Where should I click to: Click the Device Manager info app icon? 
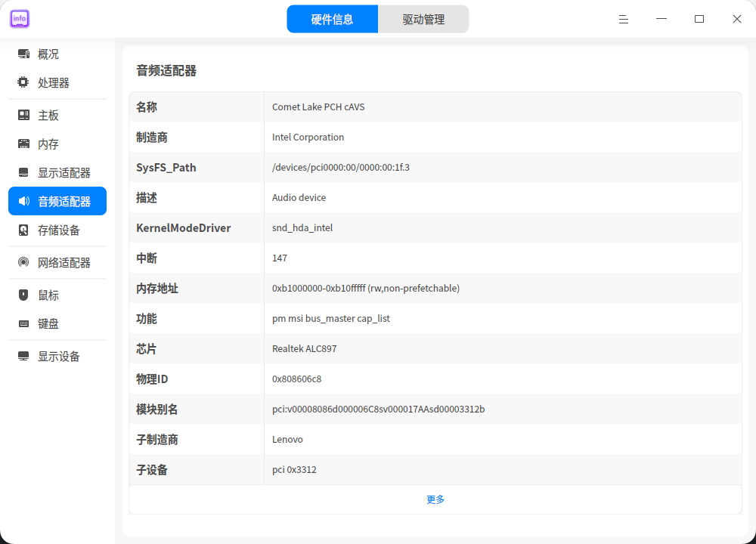[x=20, y=19]
